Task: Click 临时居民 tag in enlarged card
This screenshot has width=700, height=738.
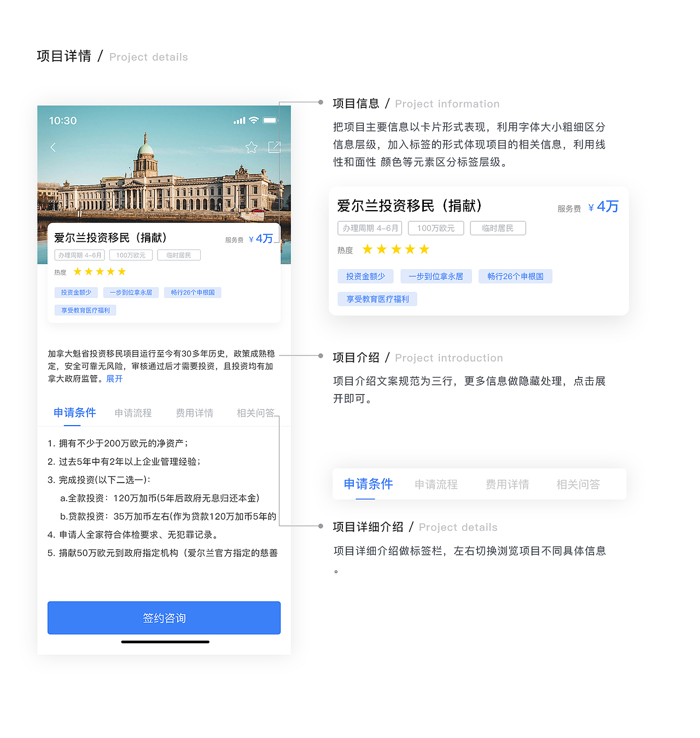Action: [498, 228]
